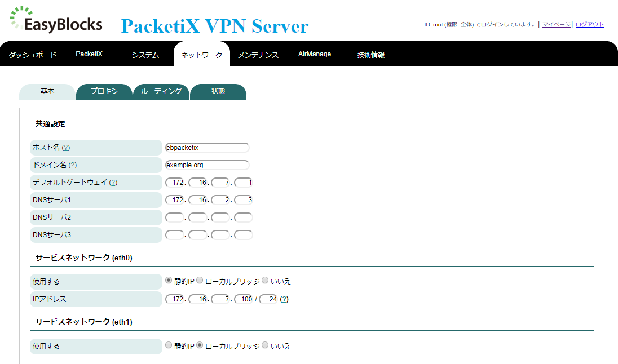Click the EasyBlocks logo
Image resolution: width=618 pixels, height=364 pixels.
pos(56,19)
